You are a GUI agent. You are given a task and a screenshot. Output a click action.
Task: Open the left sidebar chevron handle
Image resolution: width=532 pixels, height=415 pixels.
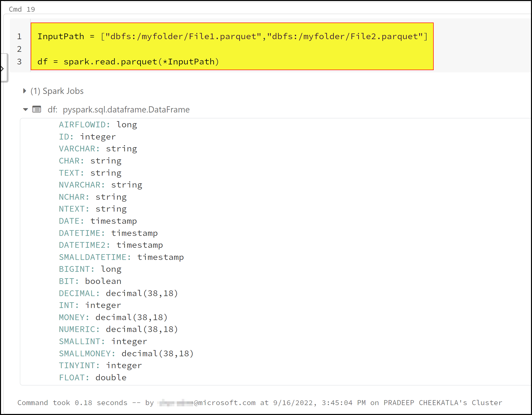(x=2, y=69)
